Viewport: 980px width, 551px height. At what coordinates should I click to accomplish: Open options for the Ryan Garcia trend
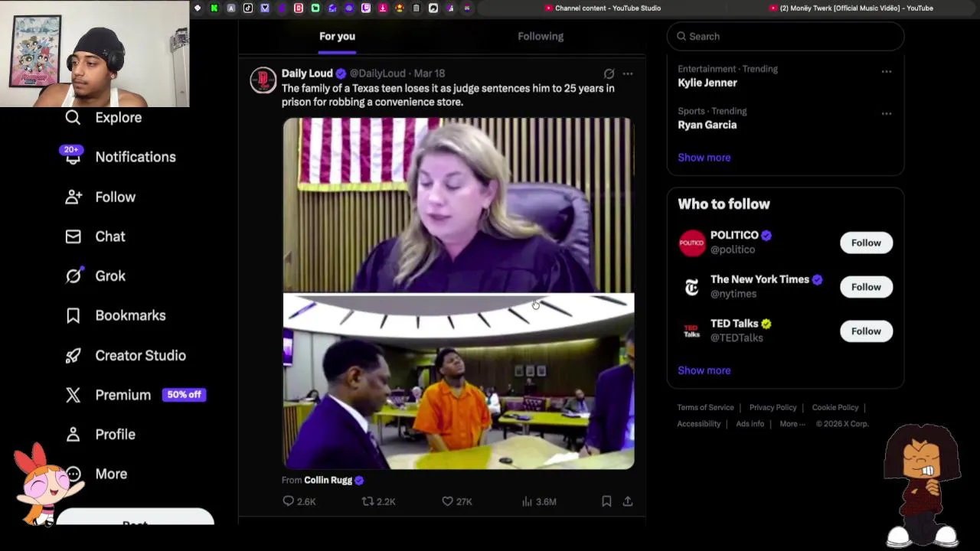(x=887, y=113)
